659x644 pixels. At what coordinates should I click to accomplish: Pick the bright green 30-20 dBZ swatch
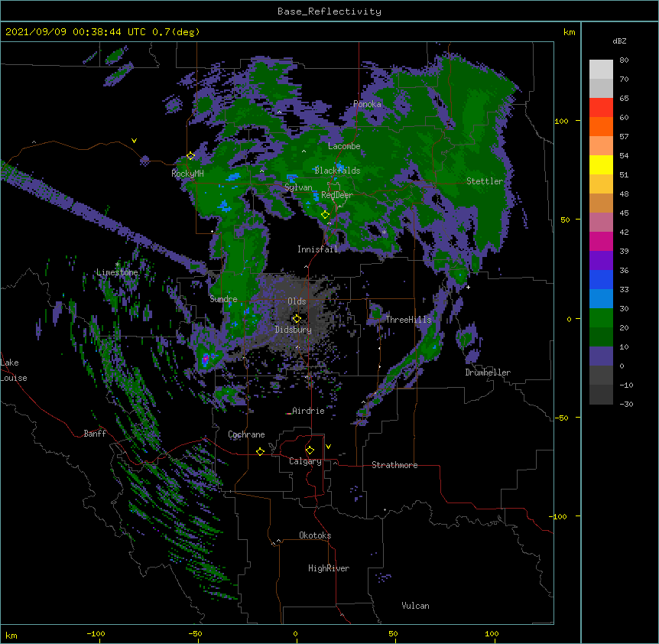click(x=601, y=318)
